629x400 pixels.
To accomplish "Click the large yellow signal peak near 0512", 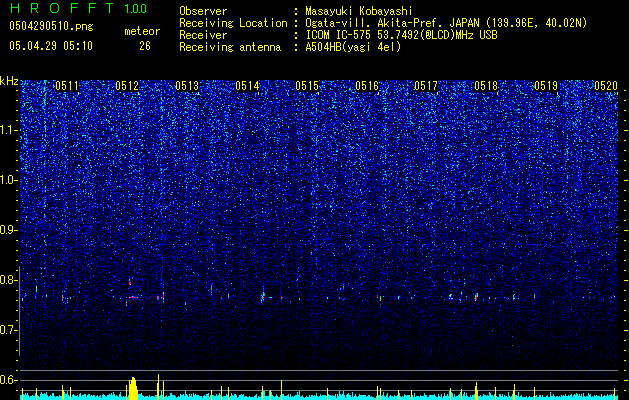I will tap(133, 388).
